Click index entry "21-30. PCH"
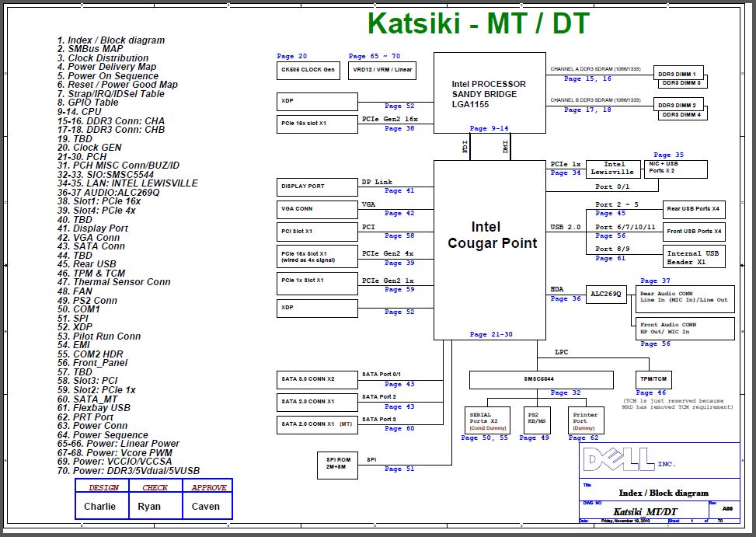The width and height of the screenshot is (756, 537). click(x=82, y=157)
